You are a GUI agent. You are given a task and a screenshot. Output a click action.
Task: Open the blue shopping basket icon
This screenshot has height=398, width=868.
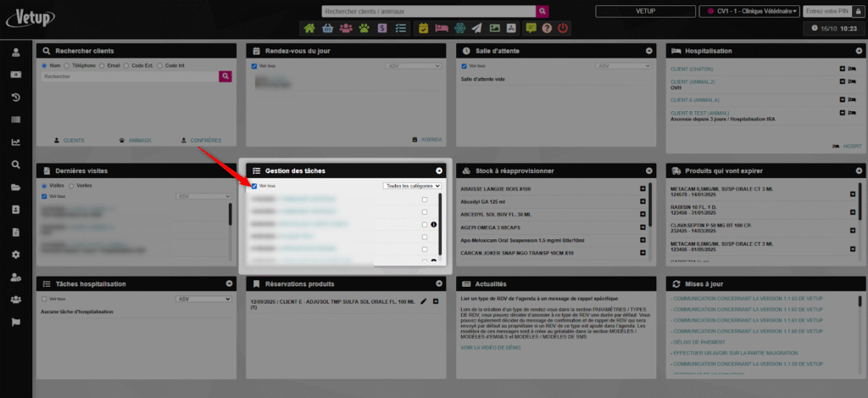pos(327,28)
